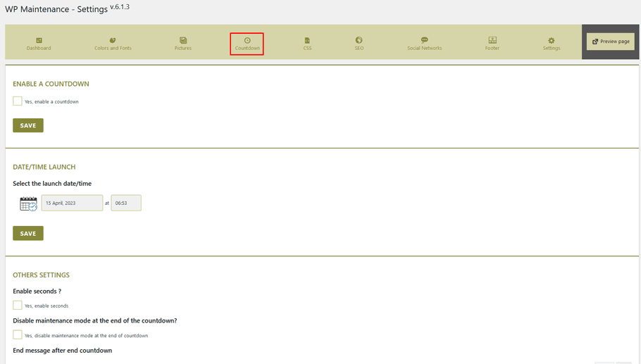Open the launch date picker field
The image size is (641, 364).
72,203
